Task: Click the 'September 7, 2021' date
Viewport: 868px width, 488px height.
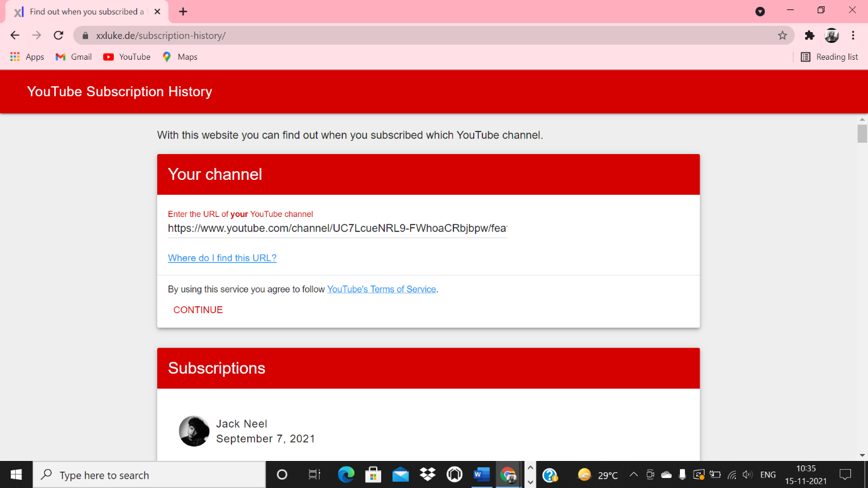Action: point(265,439)
